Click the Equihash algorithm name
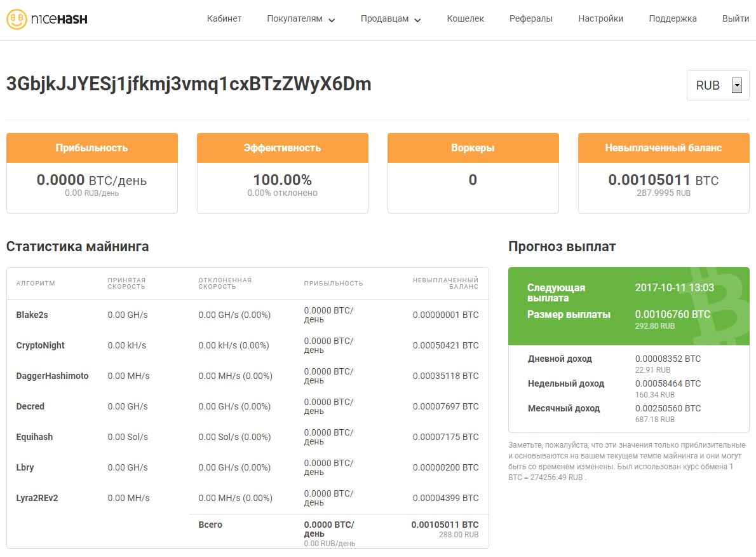 click(34, 437)
